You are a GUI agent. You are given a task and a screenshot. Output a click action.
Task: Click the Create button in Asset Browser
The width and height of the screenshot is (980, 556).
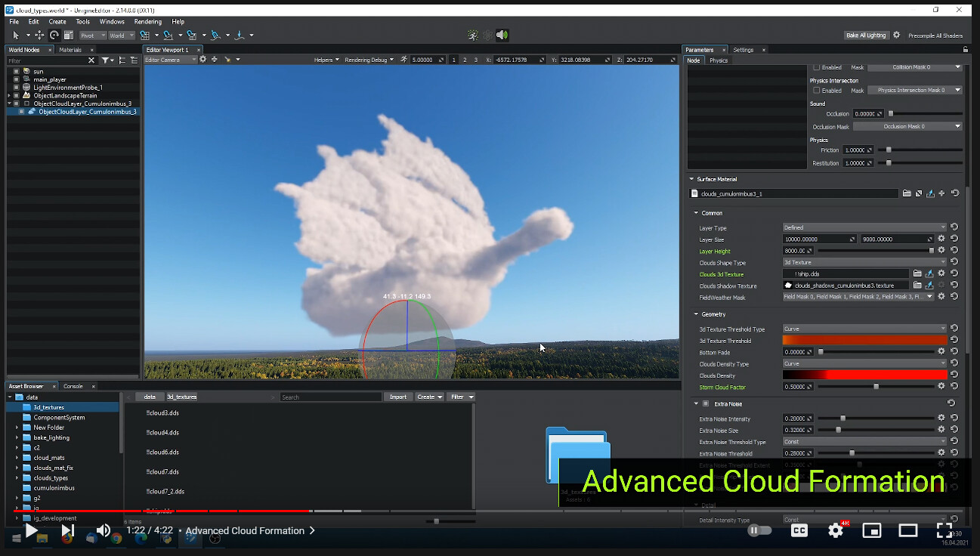429,397
